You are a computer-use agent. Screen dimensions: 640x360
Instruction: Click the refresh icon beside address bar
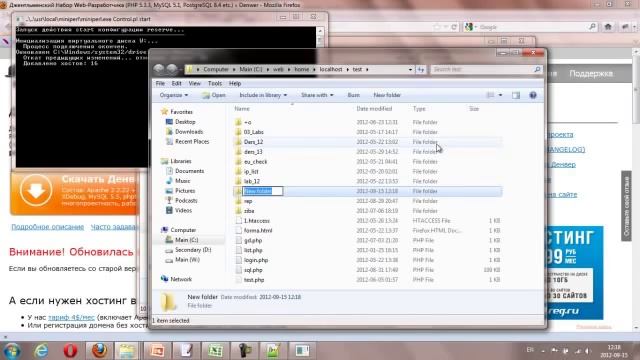click(421, 69)
